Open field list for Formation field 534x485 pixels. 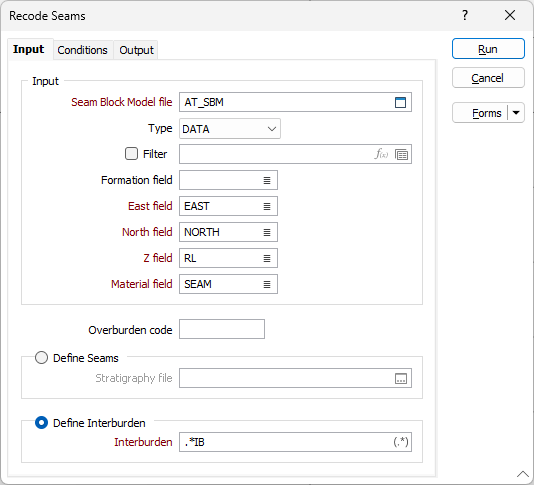click(x=267, y=181)
